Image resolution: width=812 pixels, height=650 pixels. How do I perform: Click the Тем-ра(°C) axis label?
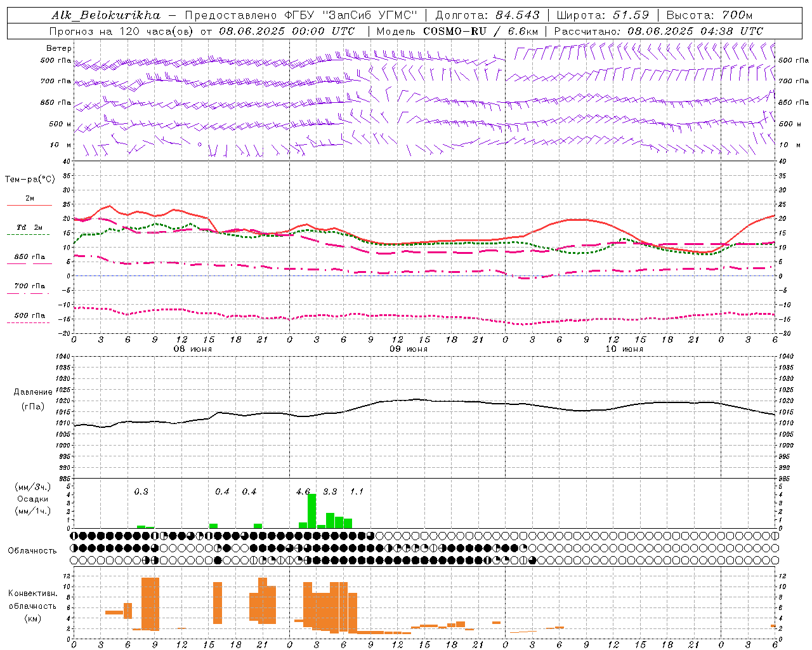pos(30,180)
